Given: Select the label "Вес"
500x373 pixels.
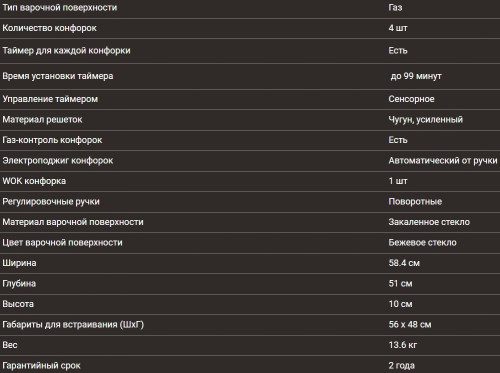Looking at the screenshot, I should 10,345.
